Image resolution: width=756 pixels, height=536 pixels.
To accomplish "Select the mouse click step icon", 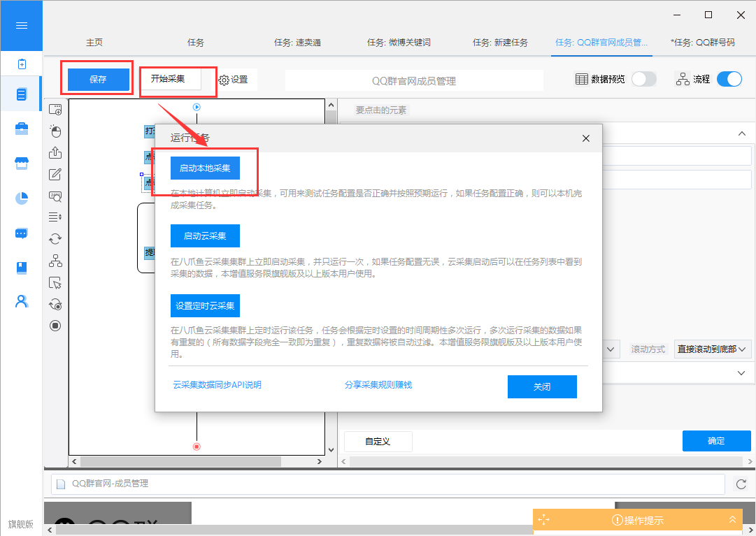I will pyautogui.click(x=55, y=131).
